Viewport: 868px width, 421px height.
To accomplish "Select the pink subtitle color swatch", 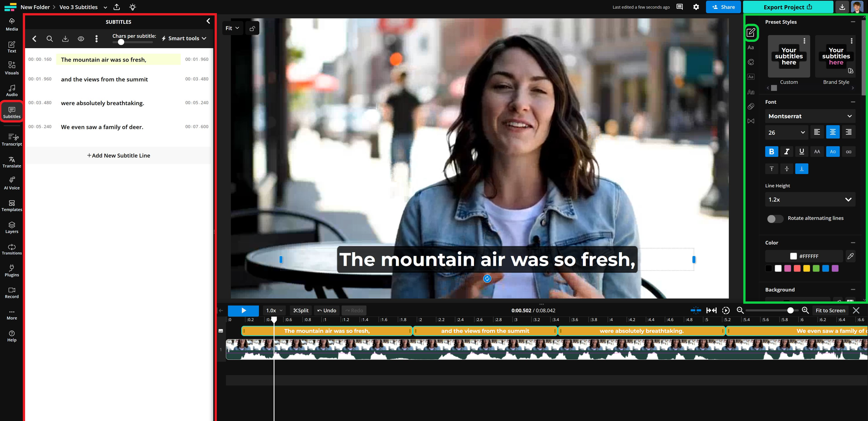I will [x=788, y=268].
